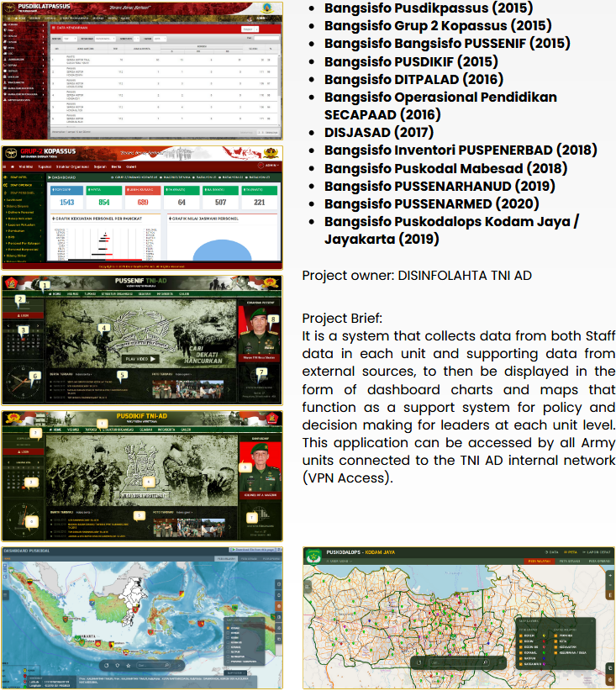
Task: Close the Puskodal layer panel
Action: (261, 620)
